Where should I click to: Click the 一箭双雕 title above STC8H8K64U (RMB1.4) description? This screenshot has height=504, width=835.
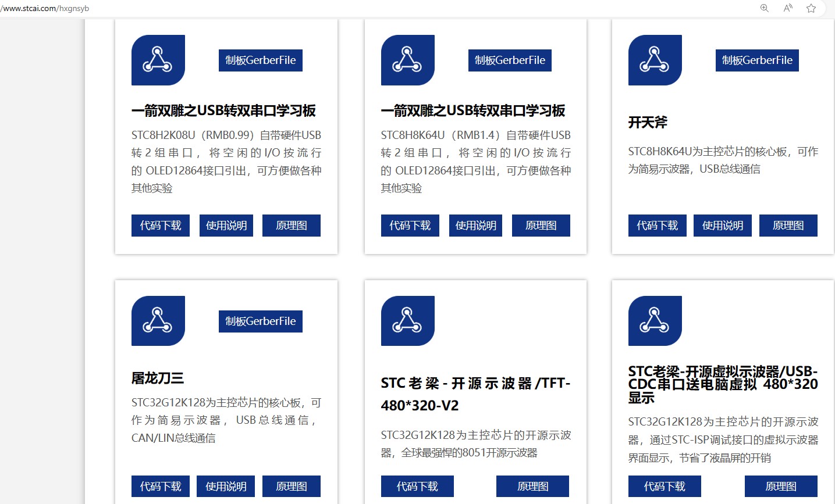(473, 110)
